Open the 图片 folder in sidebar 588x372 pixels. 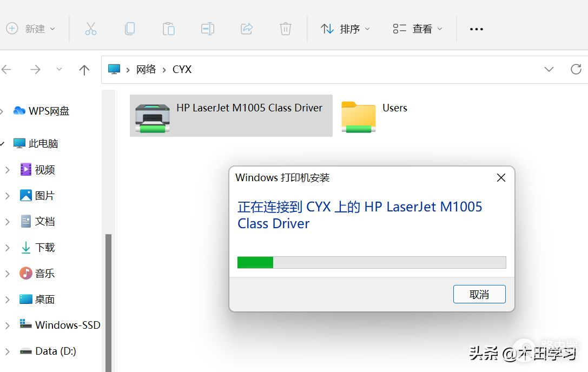[37, 195]
